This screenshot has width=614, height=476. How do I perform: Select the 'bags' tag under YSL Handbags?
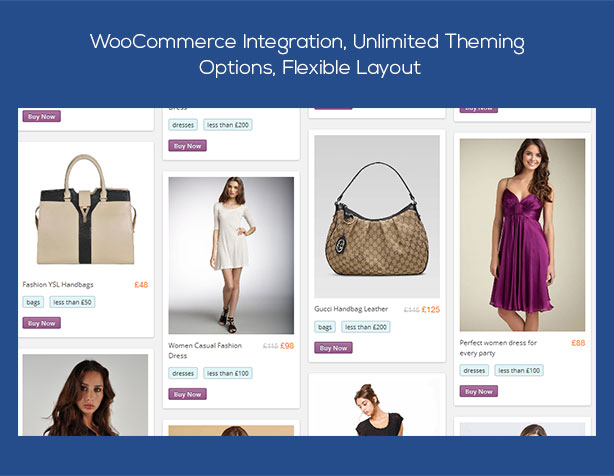click(33, 302)
